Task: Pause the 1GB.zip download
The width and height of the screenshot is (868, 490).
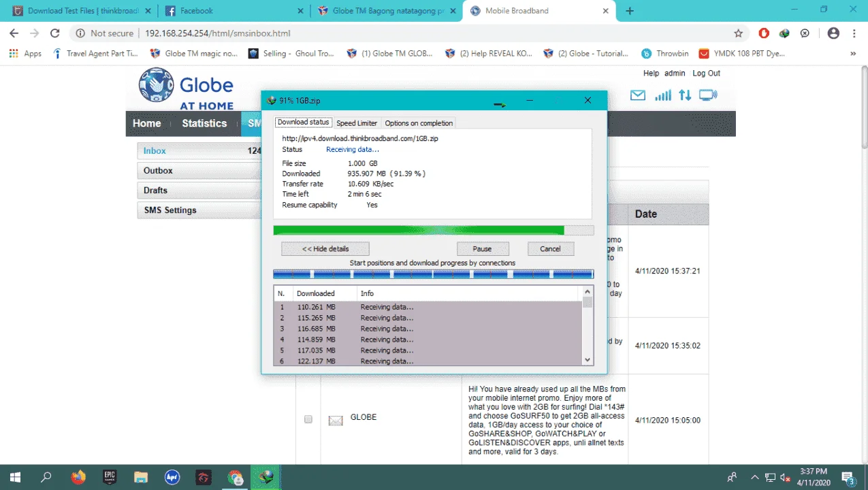Action: tap(483, 249)
